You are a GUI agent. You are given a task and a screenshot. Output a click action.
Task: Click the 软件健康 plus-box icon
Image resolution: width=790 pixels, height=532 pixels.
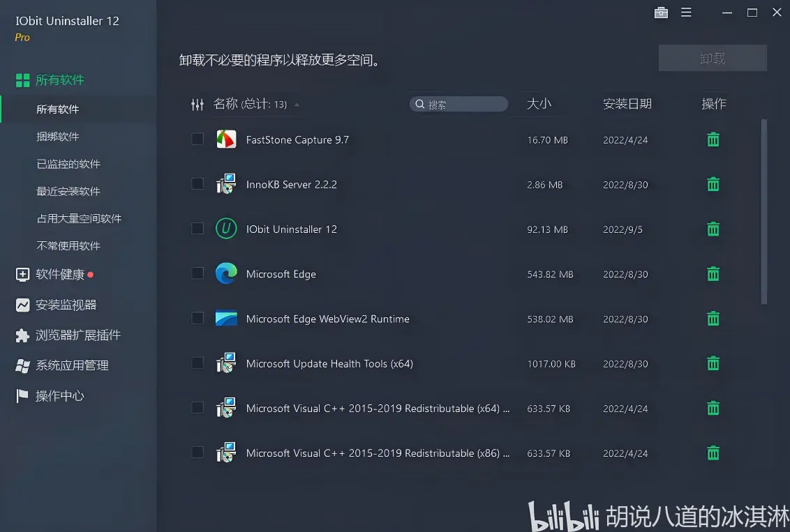[x=22, y=274]
